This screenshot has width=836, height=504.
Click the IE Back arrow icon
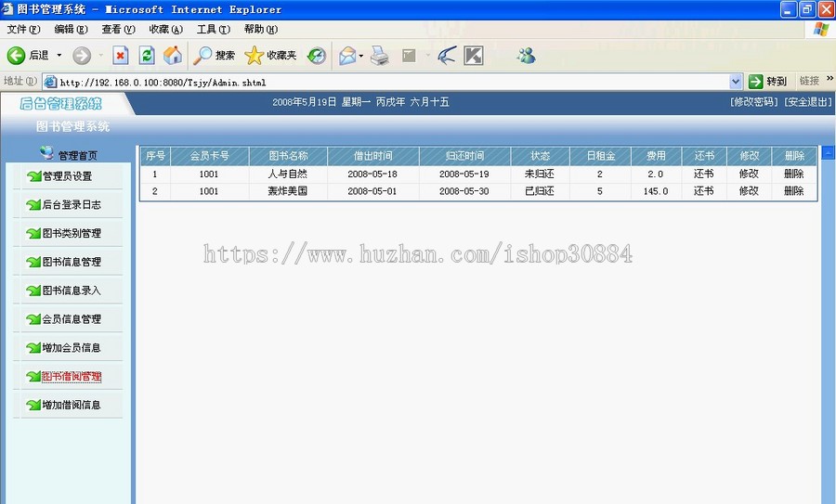16,56
